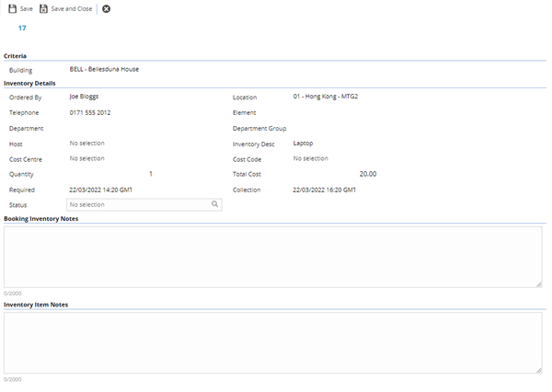Viewport: 552px width, 392px height.
Task: Click the round cancel X icon
Action: coord(107,8)
